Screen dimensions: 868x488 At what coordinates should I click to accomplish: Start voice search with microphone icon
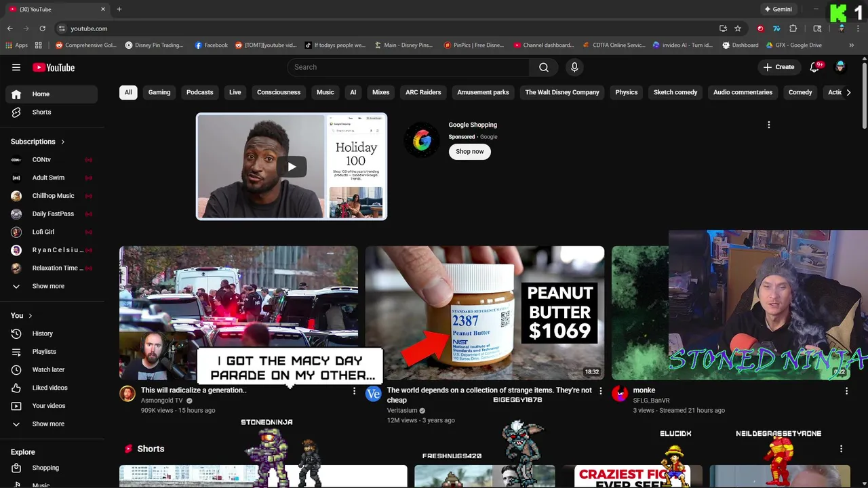(574, 67)
